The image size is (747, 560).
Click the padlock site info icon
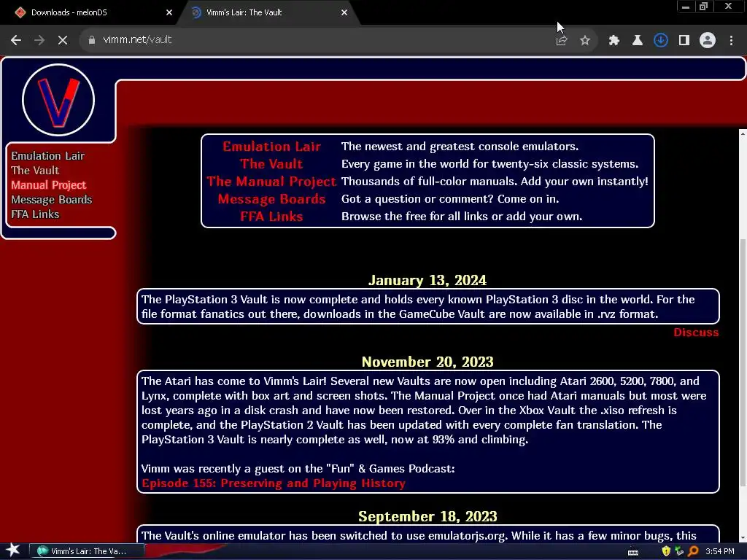click(x=92, y=40)
